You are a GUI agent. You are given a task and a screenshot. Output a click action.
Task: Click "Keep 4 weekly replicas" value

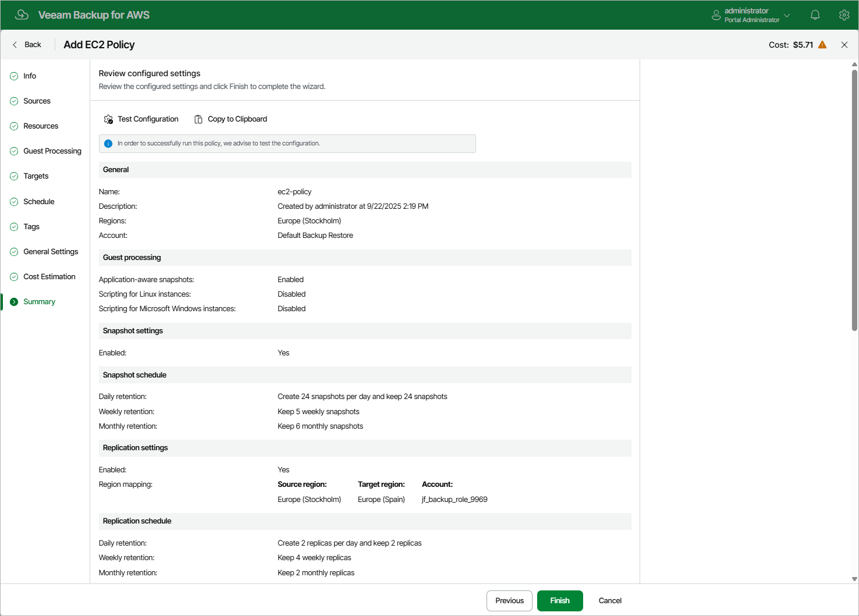314,558
